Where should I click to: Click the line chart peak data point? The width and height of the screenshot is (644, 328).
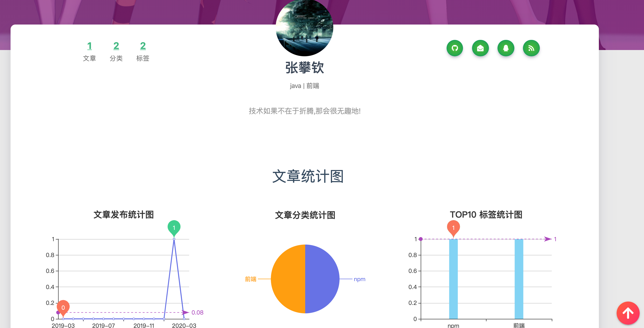174,239
